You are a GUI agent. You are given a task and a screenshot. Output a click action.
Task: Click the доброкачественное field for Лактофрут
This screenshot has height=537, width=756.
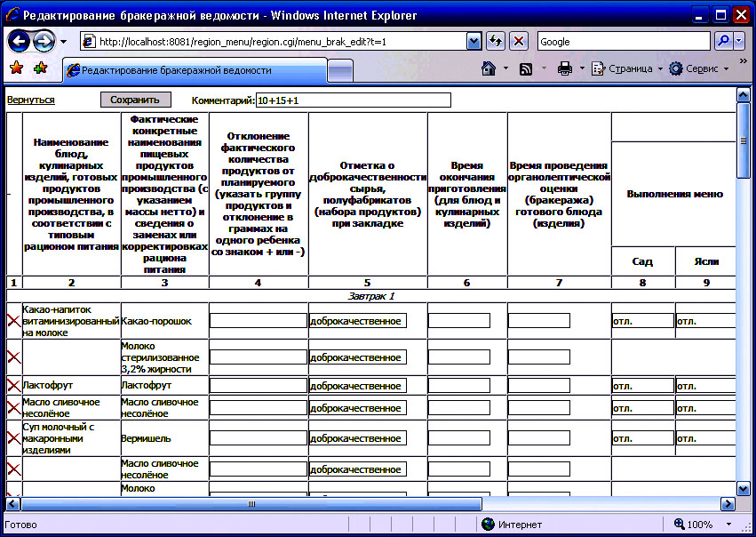tap(358, 386)
